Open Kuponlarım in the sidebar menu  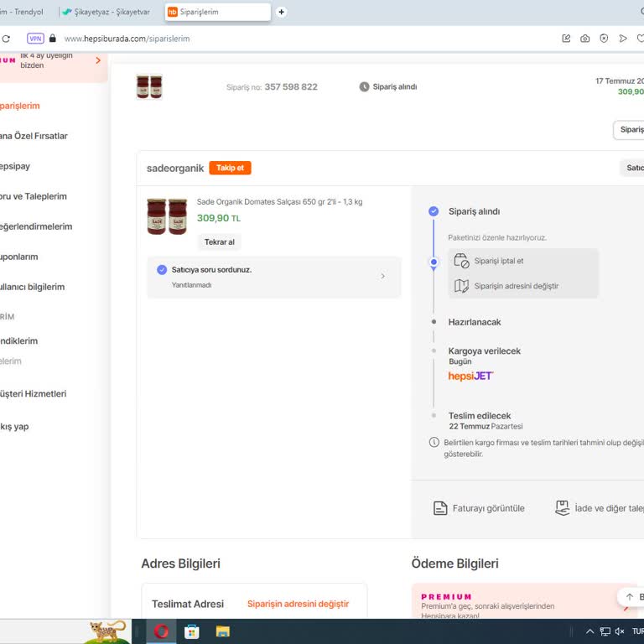point(18,257)
